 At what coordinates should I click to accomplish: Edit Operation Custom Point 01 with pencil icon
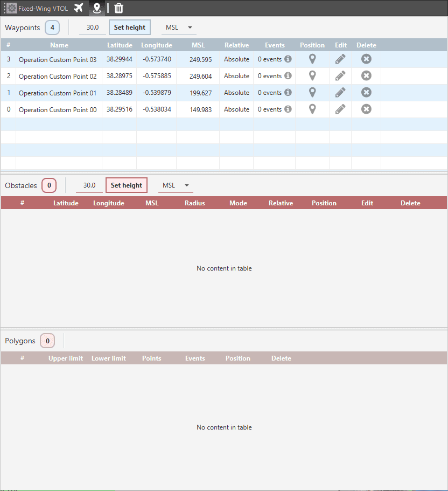(x=340, y=92)
